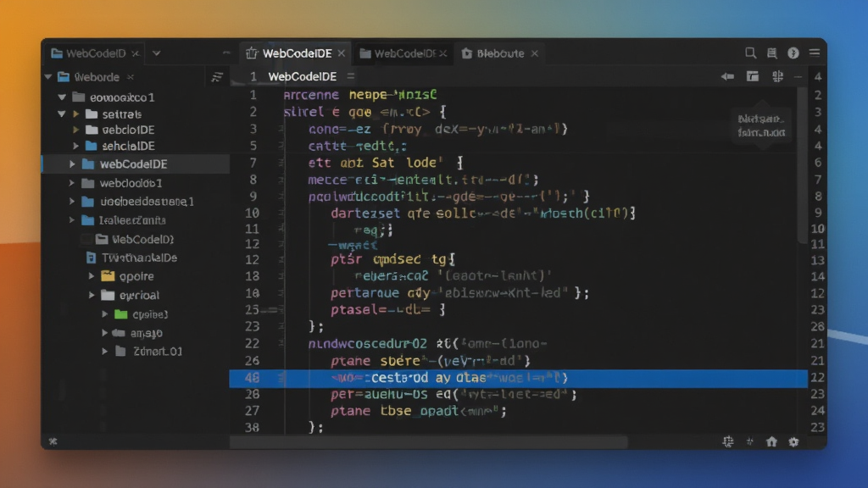The width and height of the screenshot is (868, 488).
Task: Click the equals icon beside WebCodeIDE breadcrumb
Action: (x=350, y=76)
